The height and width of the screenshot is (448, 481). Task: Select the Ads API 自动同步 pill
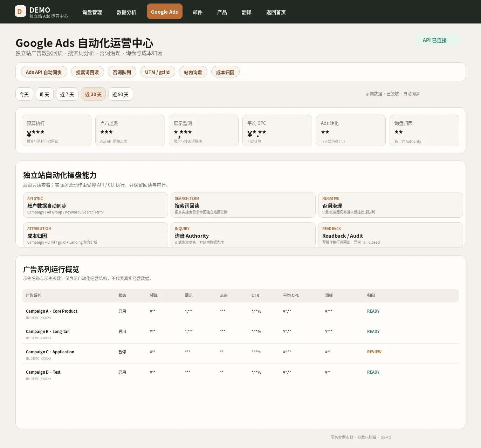coord(44,72)
